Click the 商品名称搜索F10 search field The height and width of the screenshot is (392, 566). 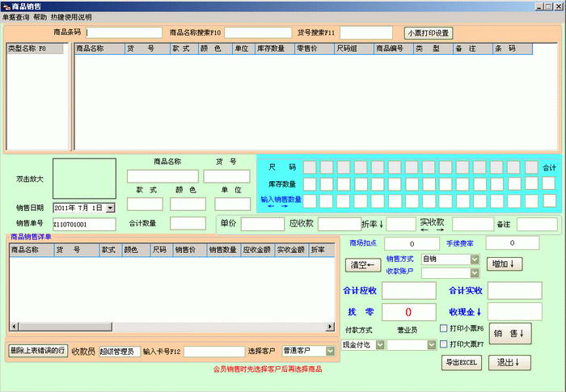point(258,33)
